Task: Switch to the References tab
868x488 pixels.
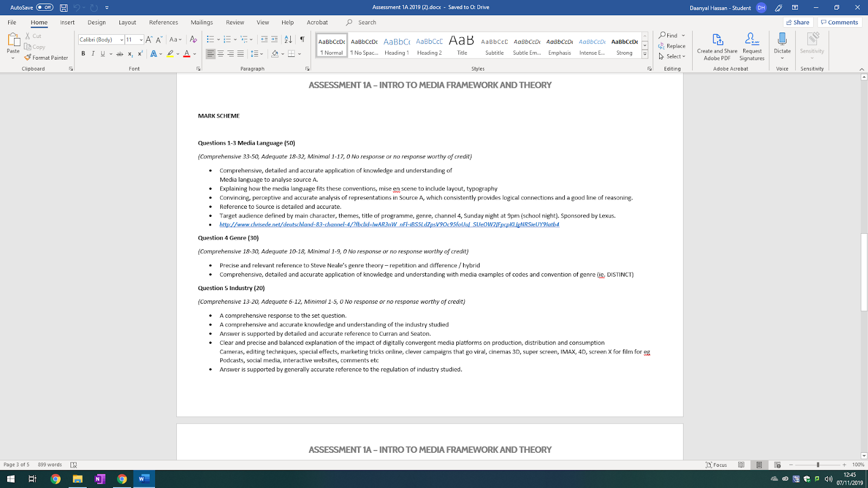Action: click(163, 22)
